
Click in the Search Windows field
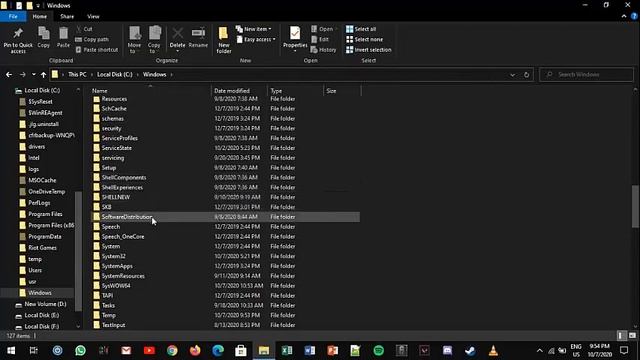coord(587,75)
